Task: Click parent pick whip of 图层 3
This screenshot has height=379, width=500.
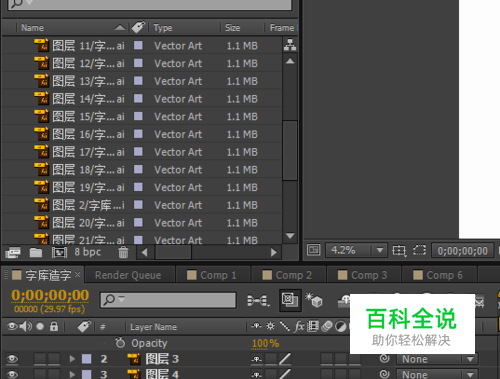Action: tap(385, 358)
